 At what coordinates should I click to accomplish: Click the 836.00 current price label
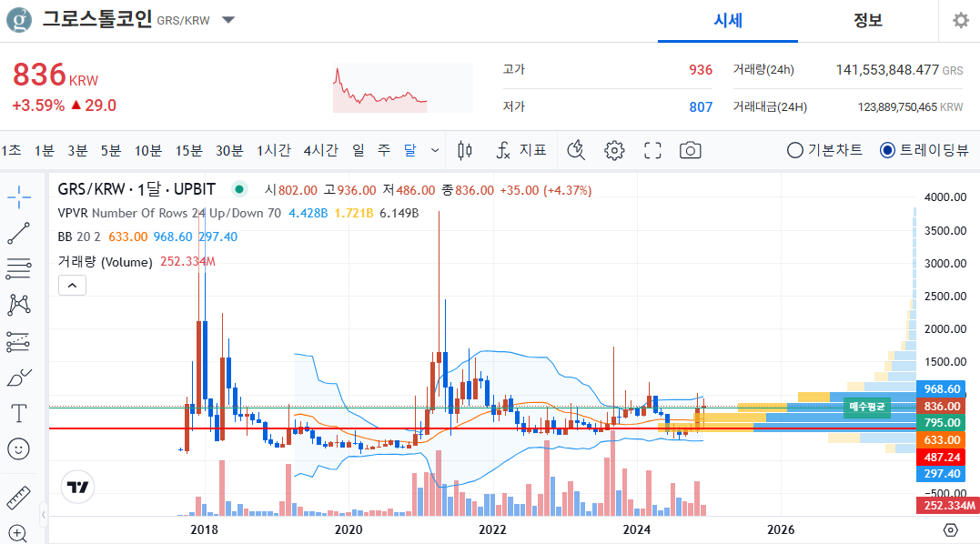(x=941, y=406)
